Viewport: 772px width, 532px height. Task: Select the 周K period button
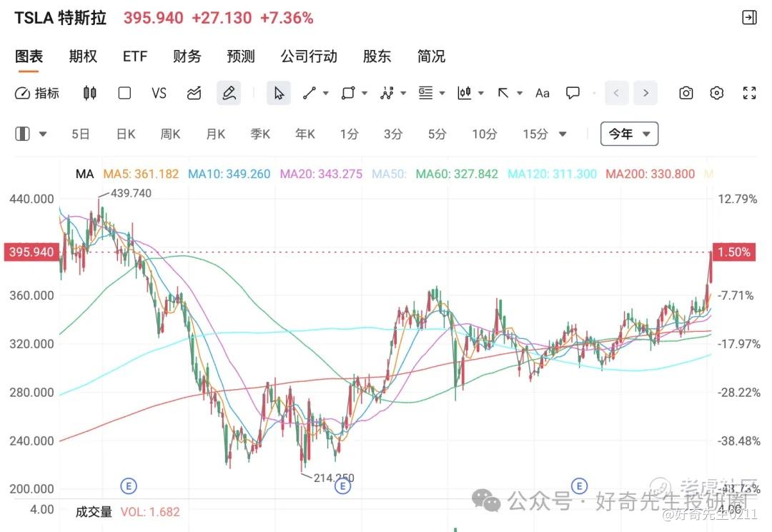[170, 134]
